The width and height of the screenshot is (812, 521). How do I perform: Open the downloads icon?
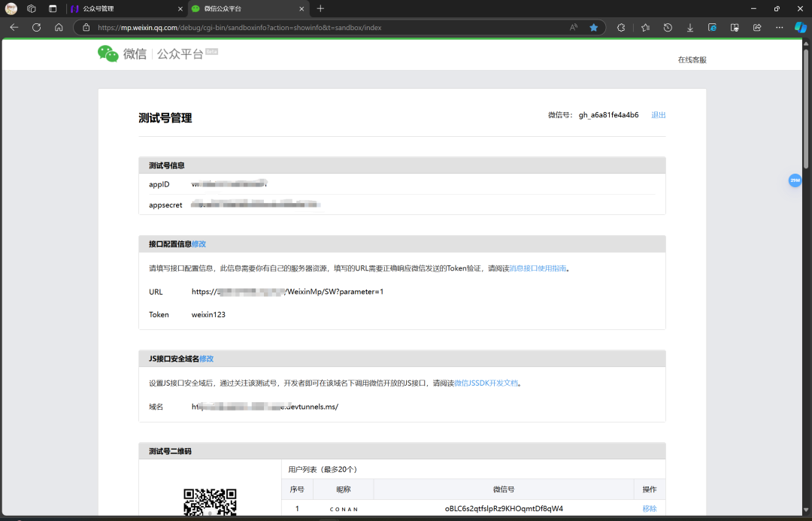pos(689,28)
